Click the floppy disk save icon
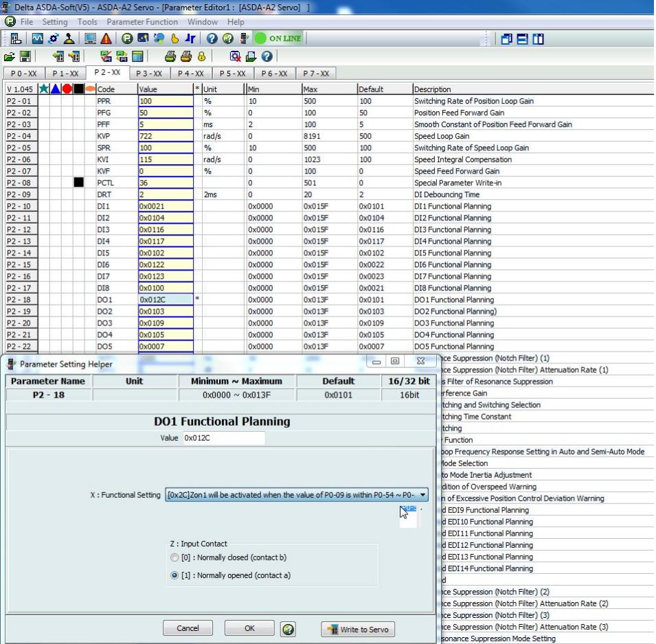Image resolution: width=656 pixels, height=644 pixels. tap(25, 58)
